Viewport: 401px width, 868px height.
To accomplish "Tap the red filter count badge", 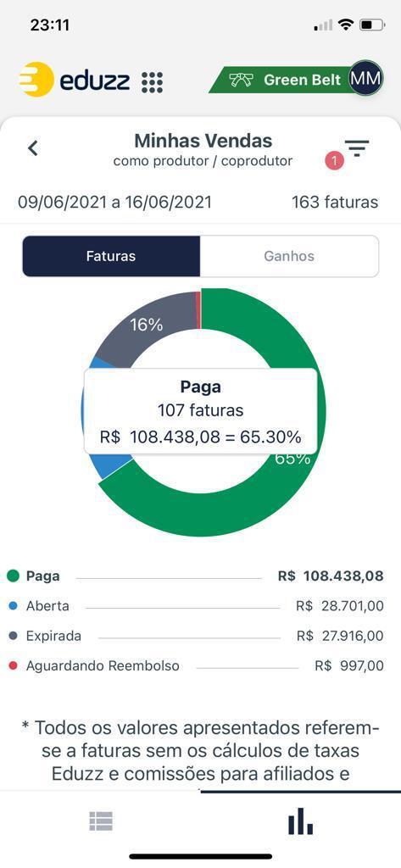I will click(335, 161).
